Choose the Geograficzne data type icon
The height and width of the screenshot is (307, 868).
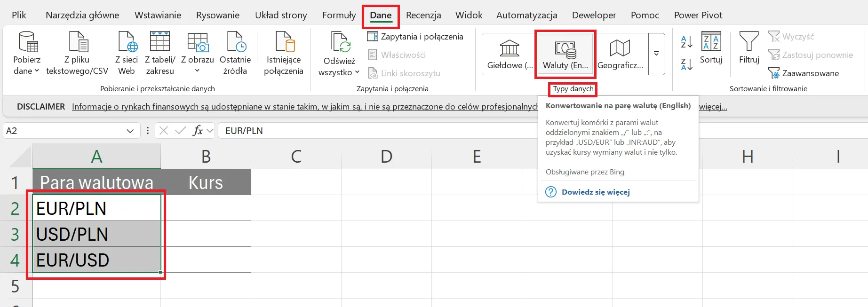click(620, 49)
